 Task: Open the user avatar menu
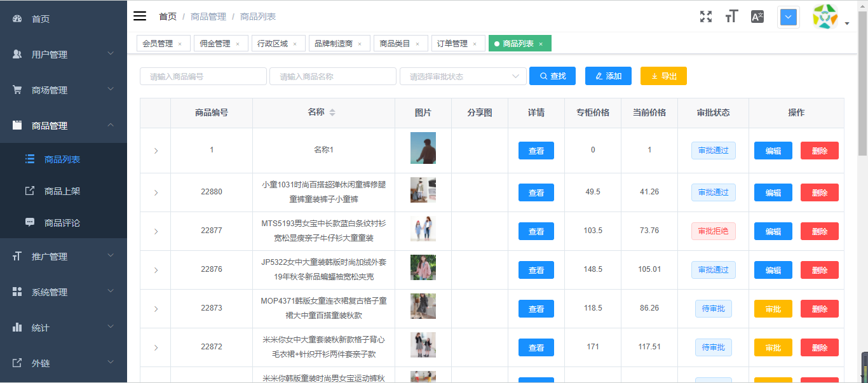pyautogui.click(x=825, y=17)
